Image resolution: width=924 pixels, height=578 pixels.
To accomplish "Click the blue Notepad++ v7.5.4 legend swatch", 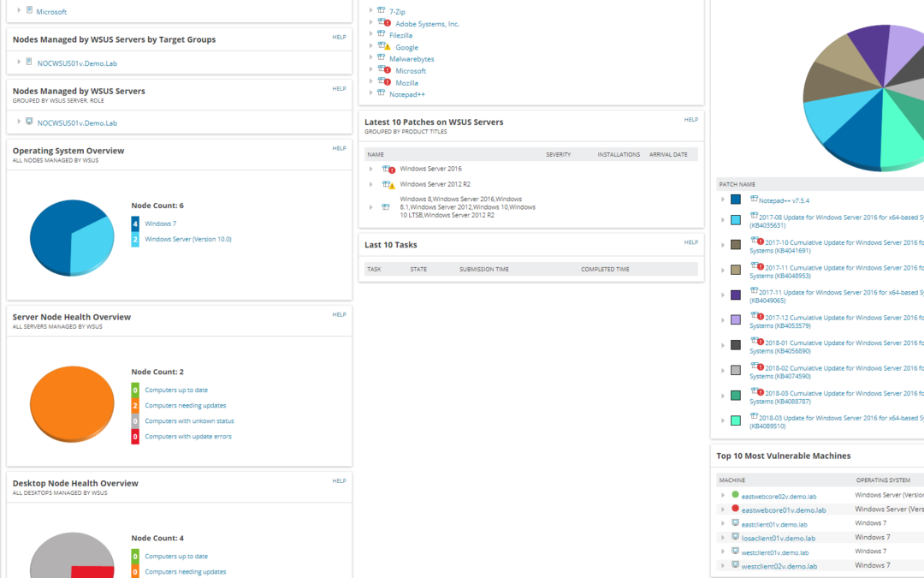I will pyautogui.click(x=736, y=200).
